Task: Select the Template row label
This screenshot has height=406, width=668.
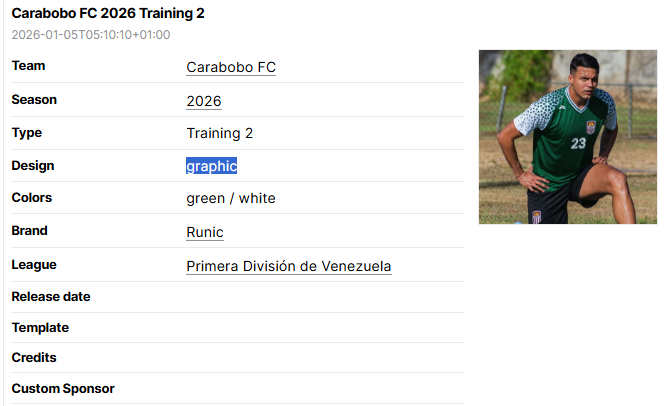Action: [40, 328]
